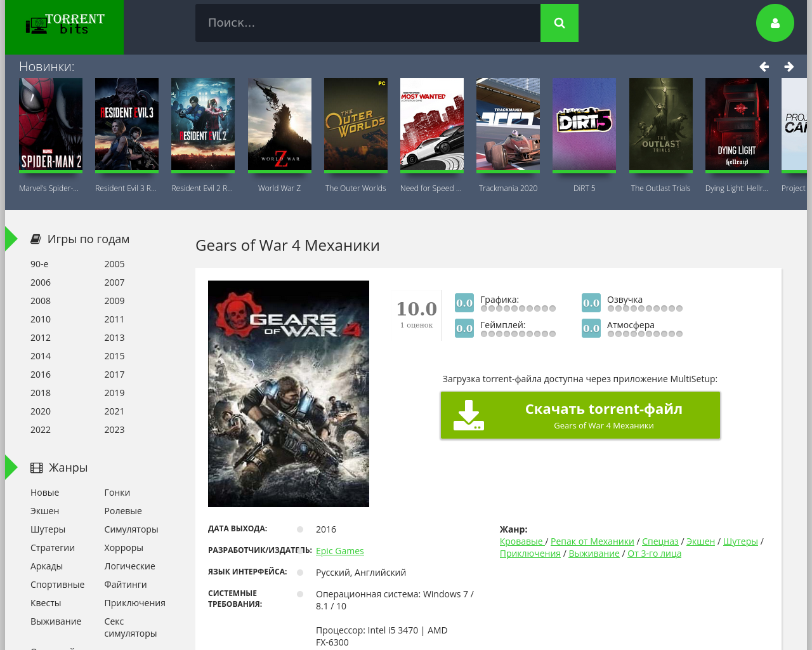Viewport: 812px width, 650px height.
Task: Open the Экшен genre link in details
Action: (700, 541)
